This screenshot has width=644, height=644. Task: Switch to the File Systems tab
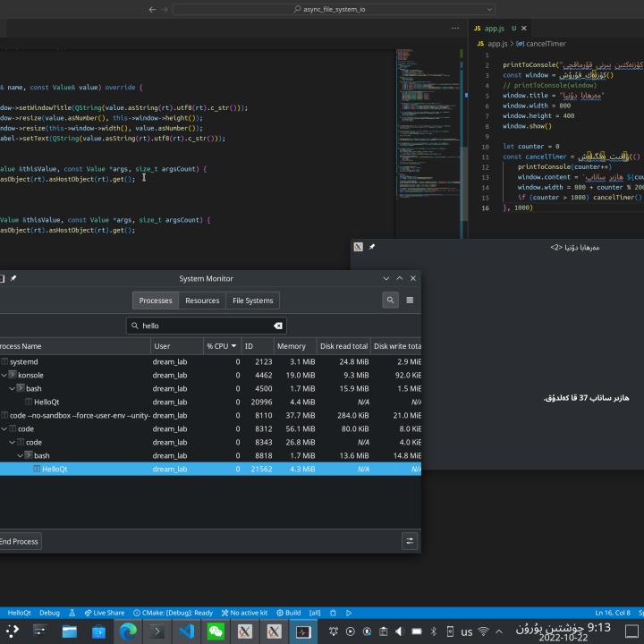(x=252, y=301)
